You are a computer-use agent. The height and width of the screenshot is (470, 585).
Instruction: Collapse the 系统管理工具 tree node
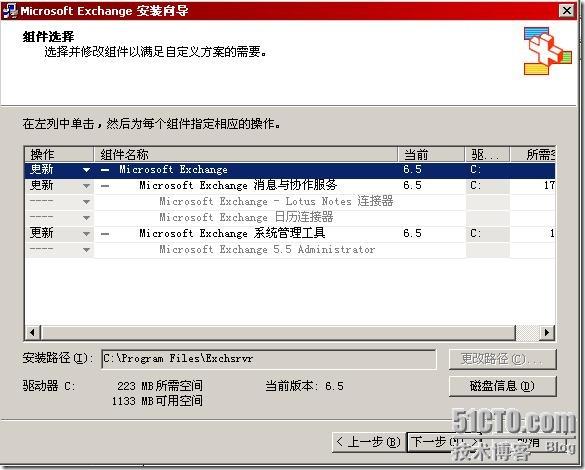[x=105, y=234]
